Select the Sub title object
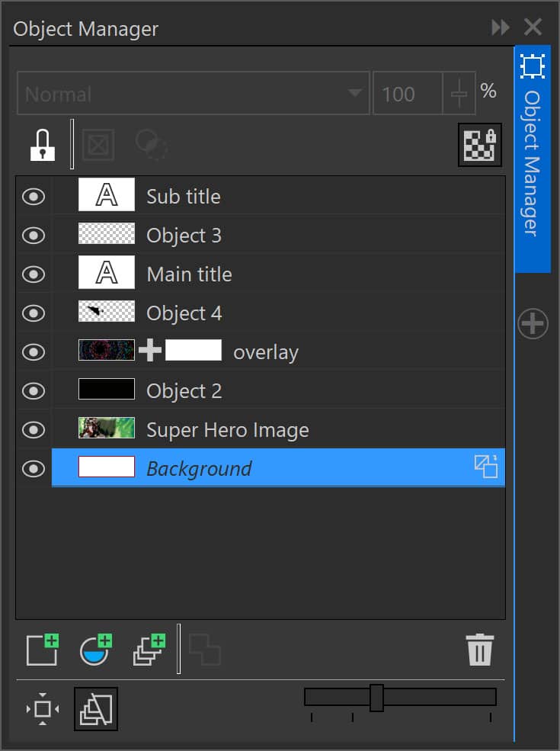 pos(278,197)
